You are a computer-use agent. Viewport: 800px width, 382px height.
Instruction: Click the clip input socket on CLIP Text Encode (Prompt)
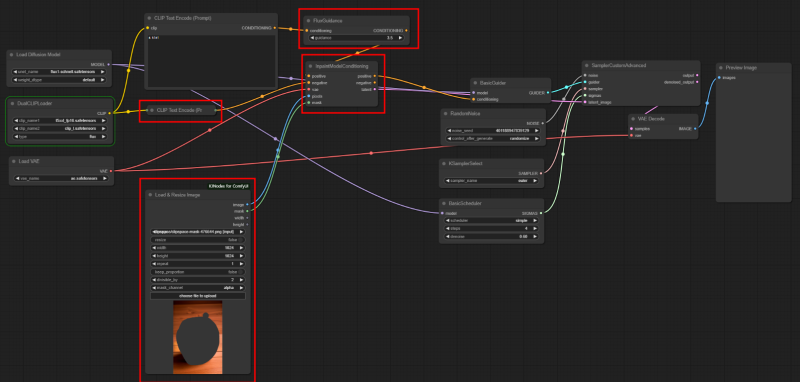148,28
